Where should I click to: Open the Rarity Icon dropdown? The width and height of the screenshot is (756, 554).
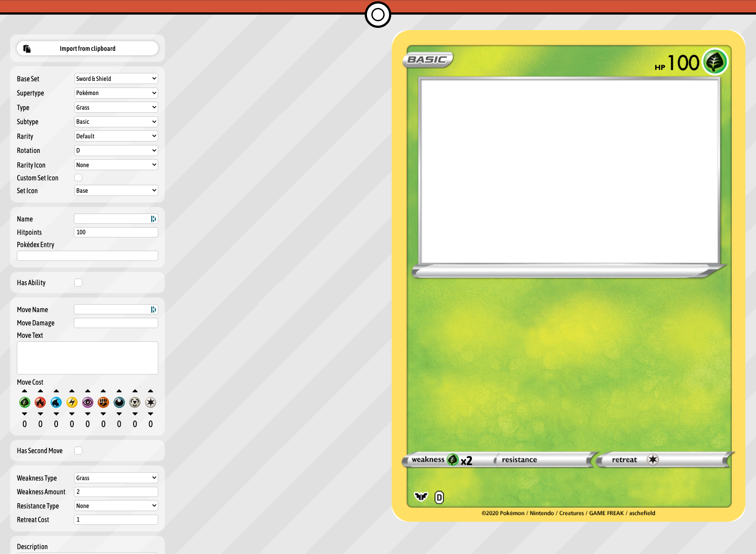point(116,165)
